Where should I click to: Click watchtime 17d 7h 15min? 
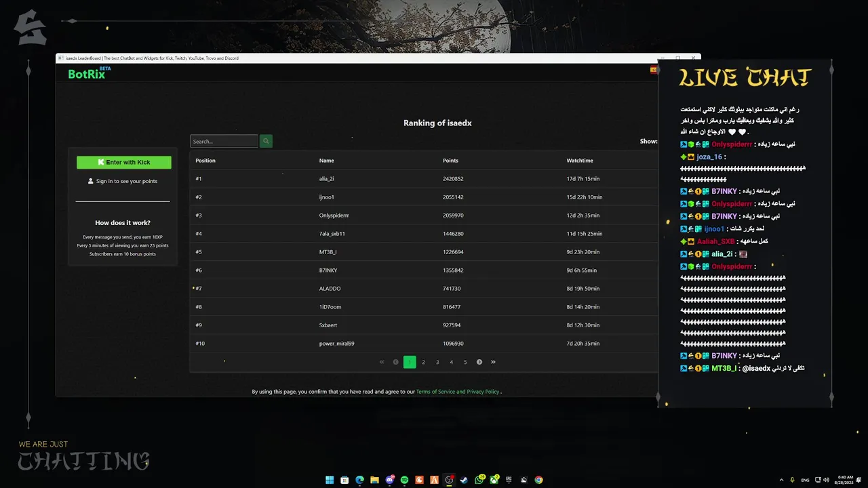coord(583,179)
